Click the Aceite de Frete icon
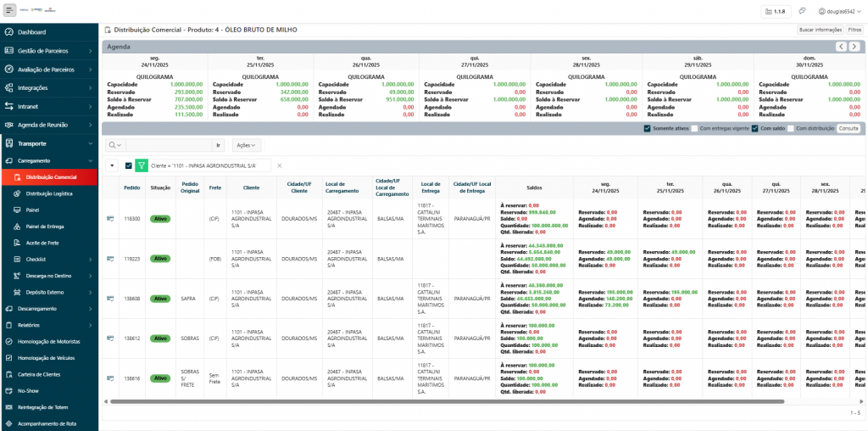The image size is (868, 431). pyautogui.click(x=17, y=243)
